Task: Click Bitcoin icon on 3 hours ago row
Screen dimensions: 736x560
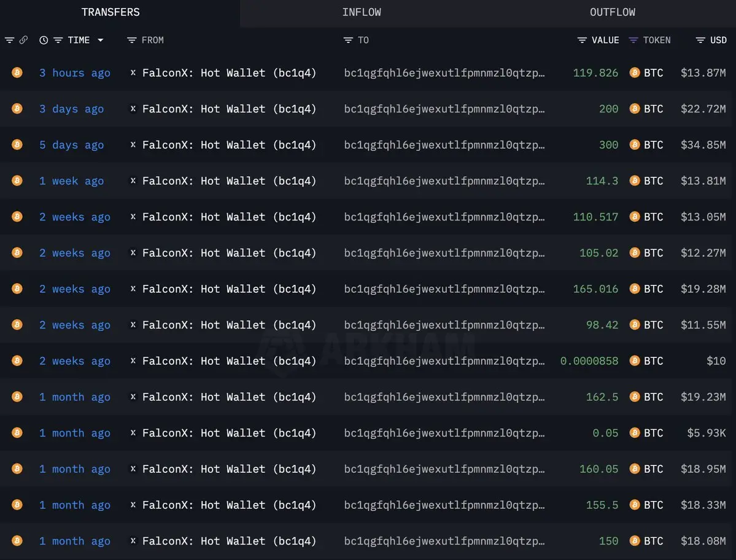Action: pyautogui.click(x=17, y=72)
